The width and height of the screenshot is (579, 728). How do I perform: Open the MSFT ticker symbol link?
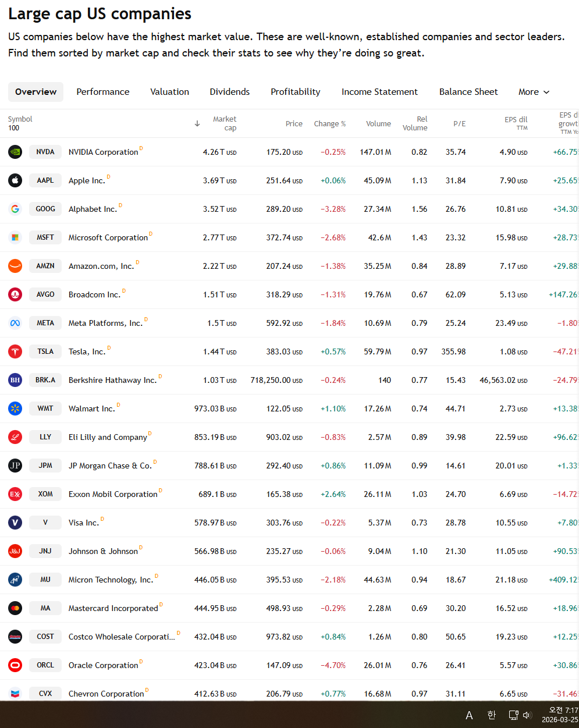click(45, 237)
